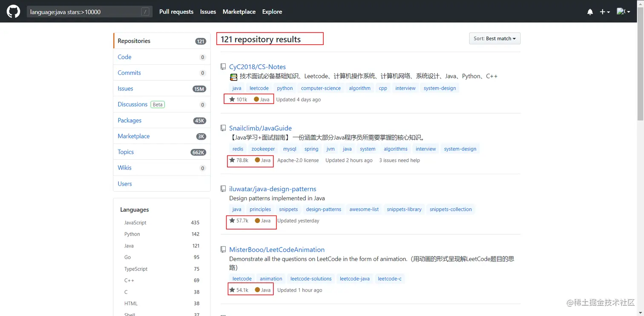Click the awesome-list topic tag
This screenshot has height=316, width=644.
pyautogui.click(x=364, y=210)
